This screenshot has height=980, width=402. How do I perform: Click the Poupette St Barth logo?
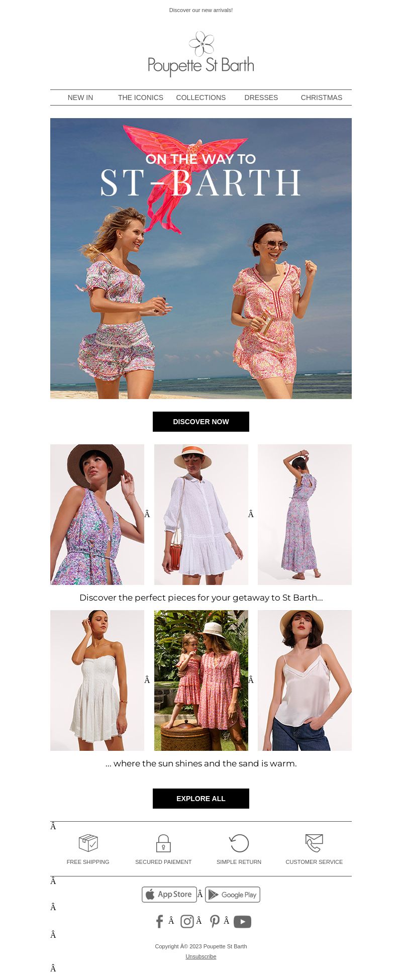[x=201, y=54]
